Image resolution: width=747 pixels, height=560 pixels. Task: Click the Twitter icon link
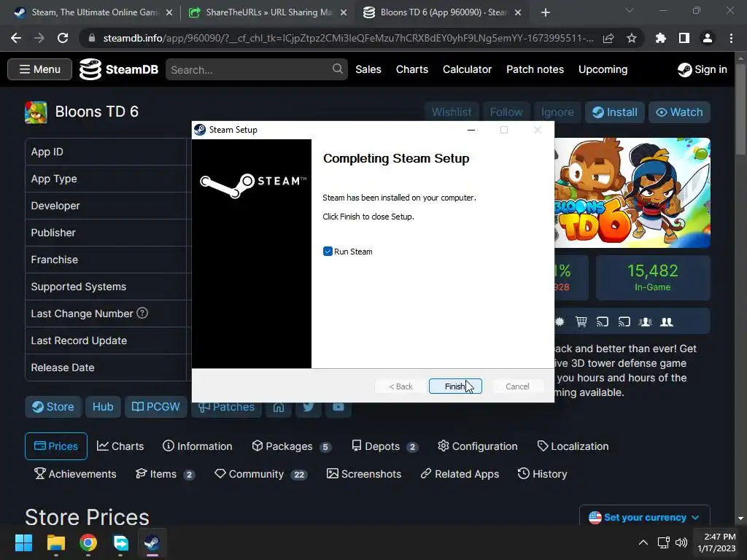coord(309,408)
